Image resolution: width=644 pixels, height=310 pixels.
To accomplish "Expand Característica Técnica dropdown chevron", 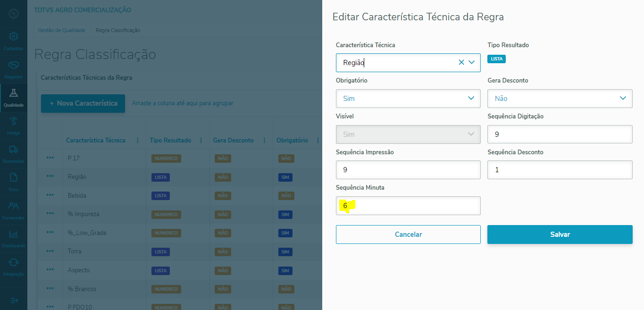I will tap(472, 62).
